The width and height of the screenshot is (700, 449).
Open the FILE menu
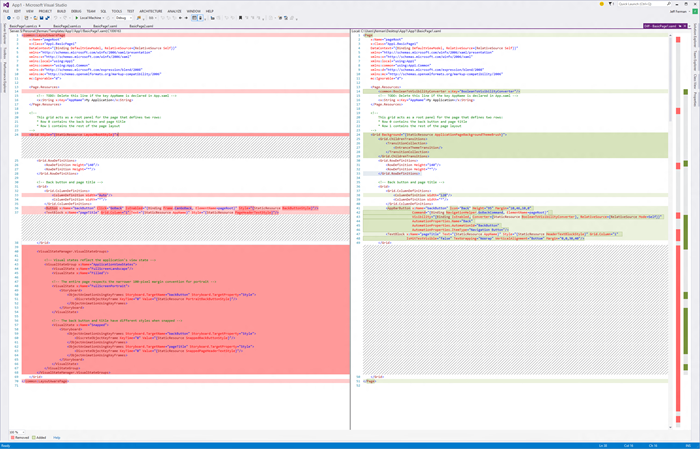click(x=6, y=11)
